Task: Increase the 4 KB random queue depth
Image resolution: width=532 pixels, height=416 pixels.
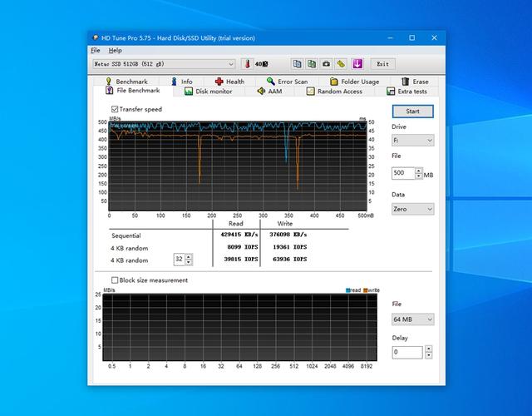Action: click(189, 257)
